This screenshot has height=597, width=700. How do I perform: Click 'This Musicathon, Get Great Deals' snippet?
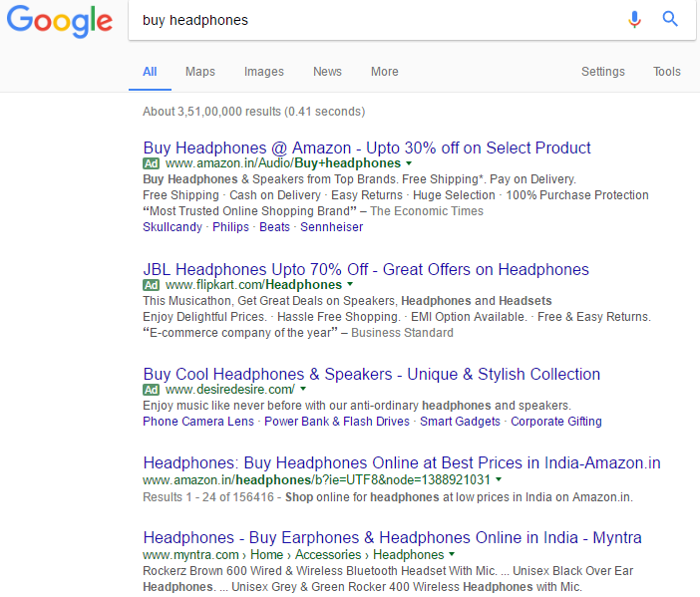(347, 301)
